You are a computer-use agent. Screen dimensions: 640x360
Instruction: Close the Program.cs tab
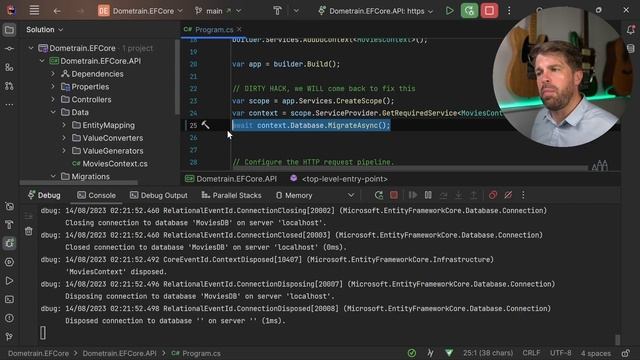coord(239,29)
